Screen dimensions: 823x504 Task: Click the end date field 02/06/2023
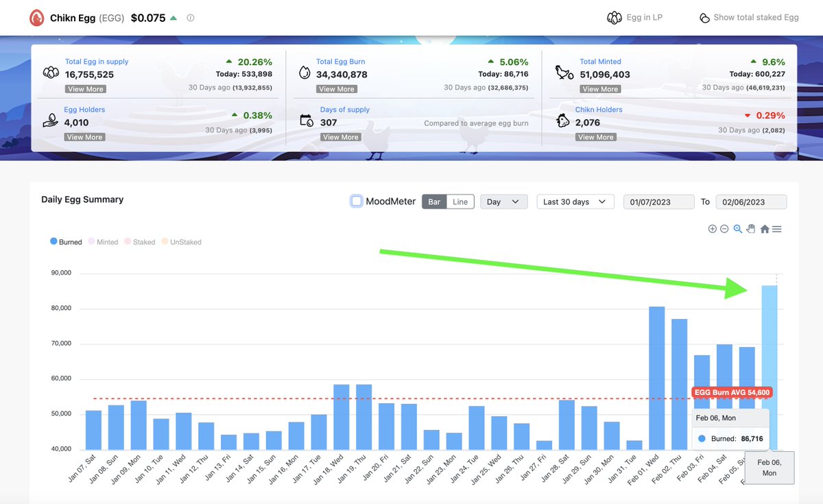pyautogui.click(x=751, y=202)
